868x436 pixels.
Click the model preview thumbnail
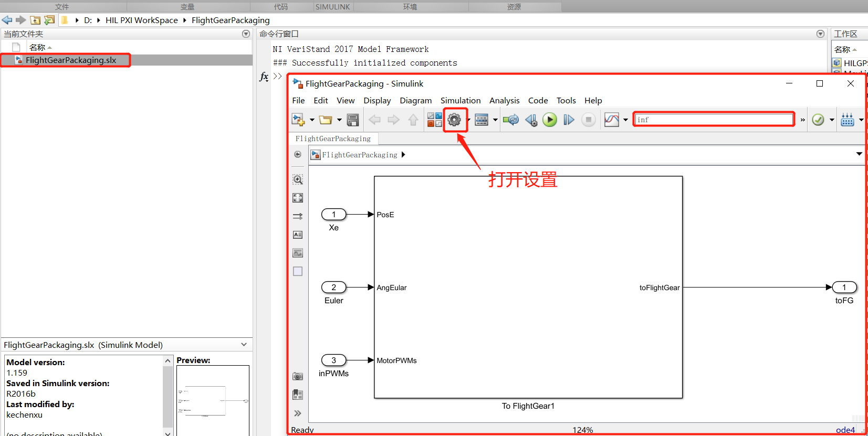[x=213, y=400]
